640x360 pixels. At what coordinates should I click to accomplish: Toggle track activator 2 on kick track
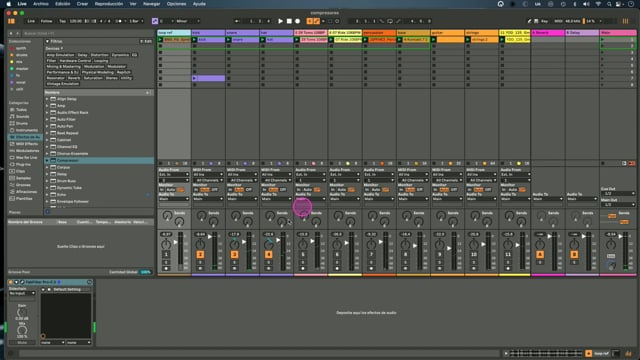tap(200, 254)
